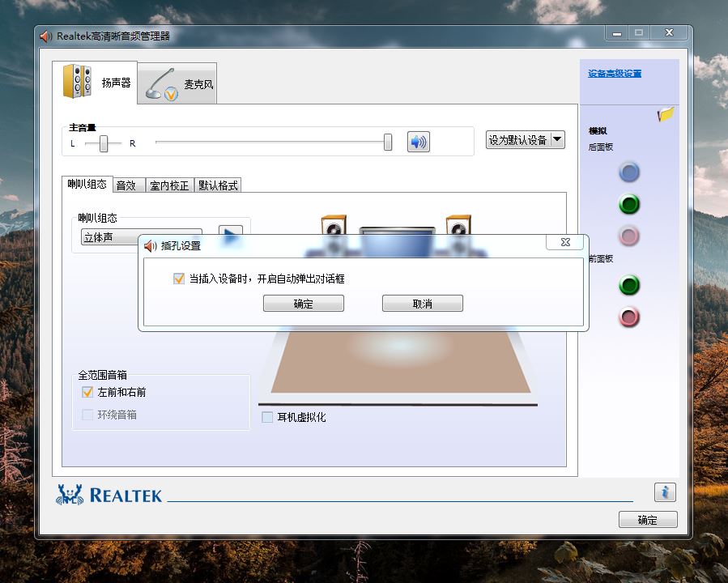The height and width of the screenshot is (583, 728).
Task: Enable 耳机虚拟化 headphone virtualization checkbox
Action: tap(267, 417)
